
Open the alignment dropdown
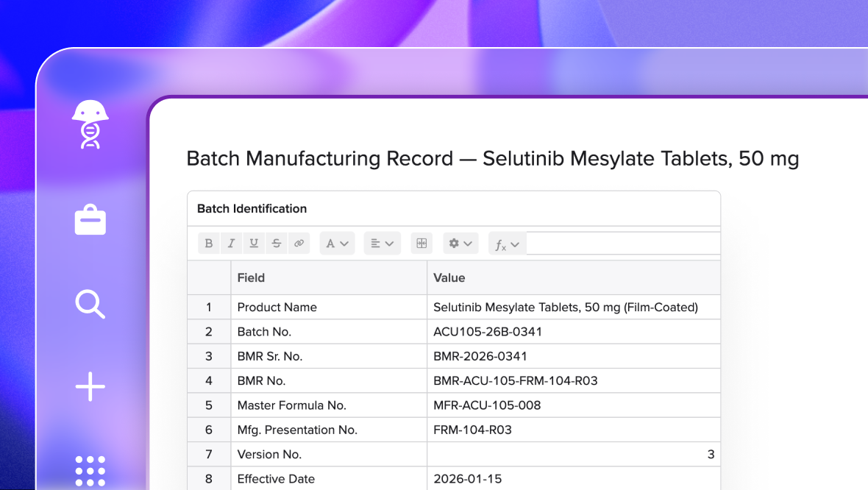[382, 243]
